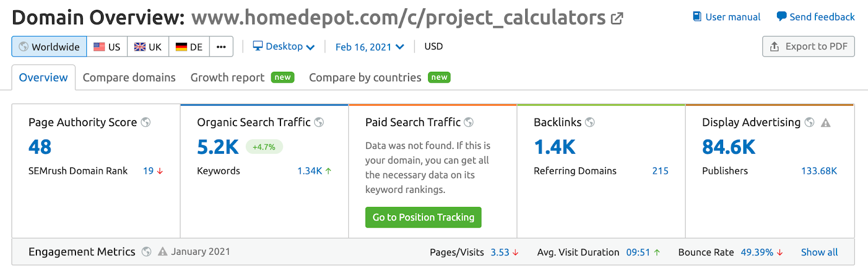Click globe icon beside Paid Search Traffic

(469, 122)
